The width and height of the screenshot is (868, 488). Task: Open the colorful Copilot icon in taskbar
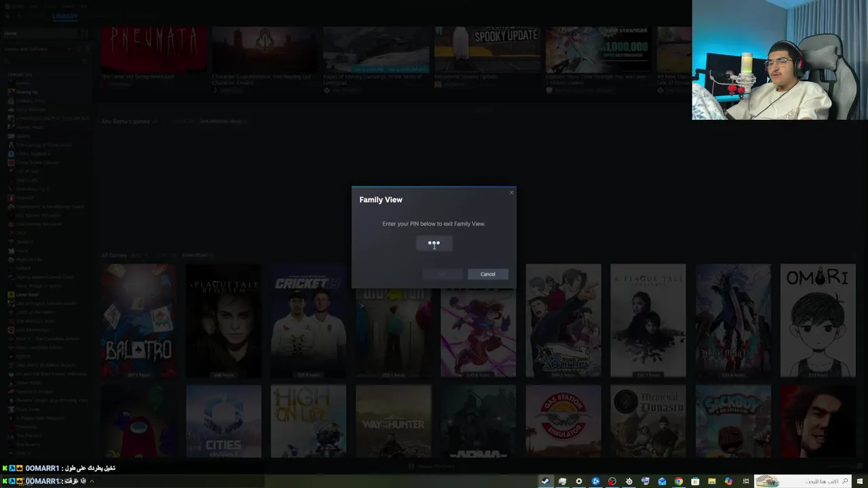pos(728,481)
